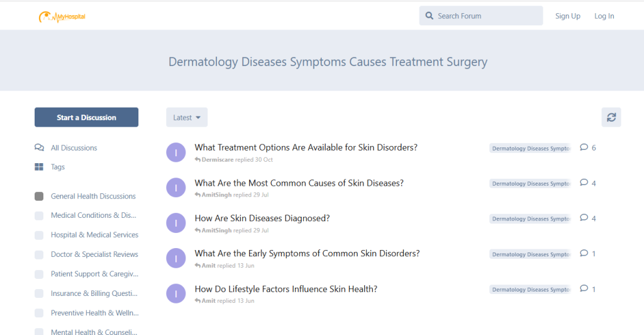Select Doctor & Specialist Reviews category square
The height and width of the screenshot is (335, 644).
39,255
